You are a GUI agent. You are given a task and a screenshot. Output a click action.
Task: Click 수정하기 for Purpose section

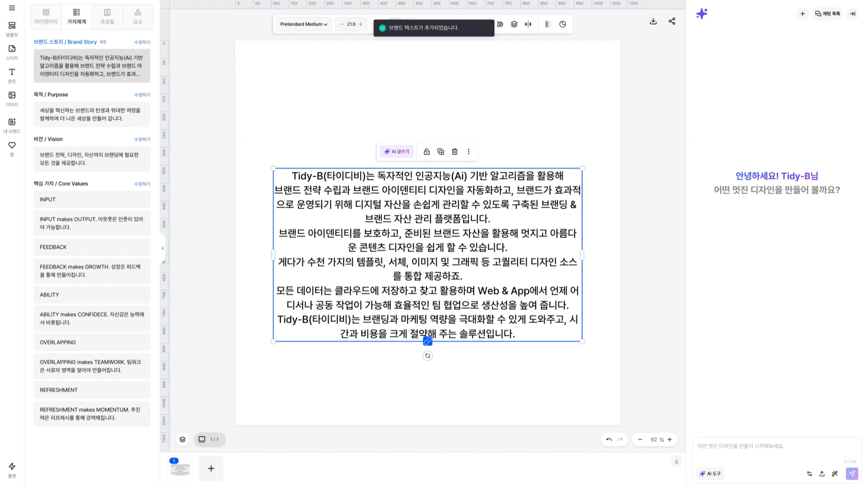[x=142, y=95]
